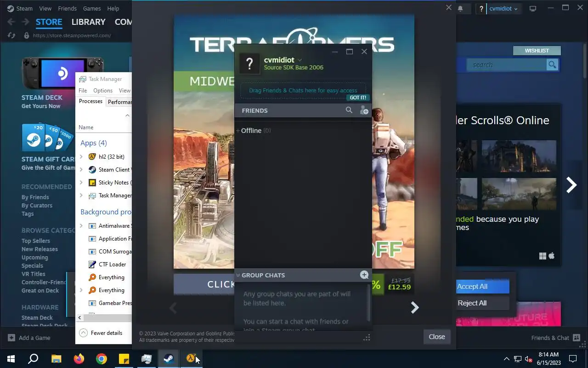This screenshot has width=588, height=368.
Task: Create new group chat plus icon
Action: pyautogui.click(x=364, y=275)
